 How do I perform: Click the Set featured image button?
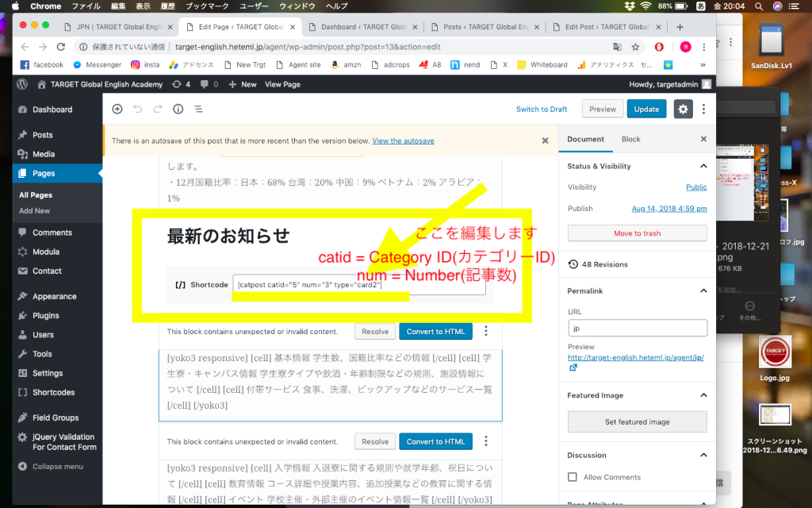[x=637, y=421]
